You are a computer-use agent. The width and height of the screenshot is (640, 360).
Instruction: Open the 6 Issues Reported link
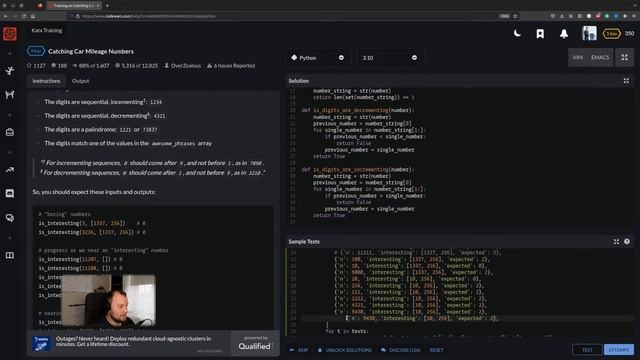pyautogui.click(x=231, y=65)
